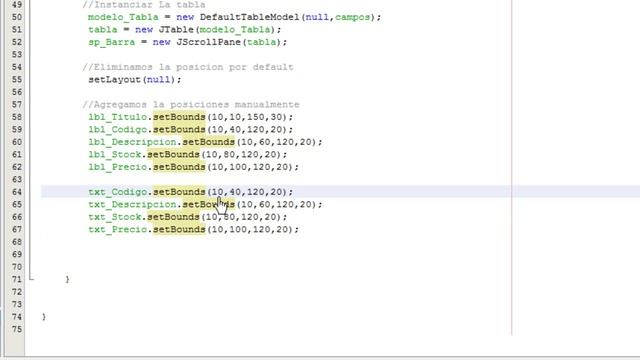This screenshot has width=640, height=360.
Task: Click txt_Codigo on line 64
Action: (x=118, y=192)
